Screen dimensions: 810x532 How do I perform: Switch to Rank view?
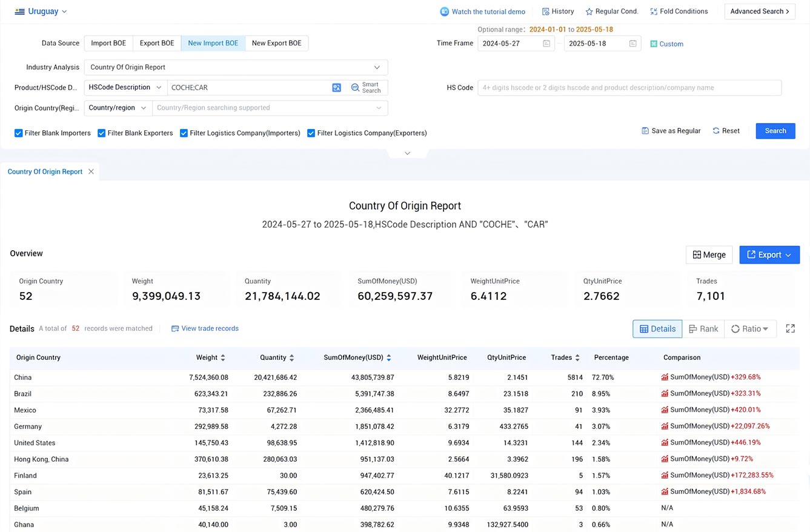(x=703, y=329)
